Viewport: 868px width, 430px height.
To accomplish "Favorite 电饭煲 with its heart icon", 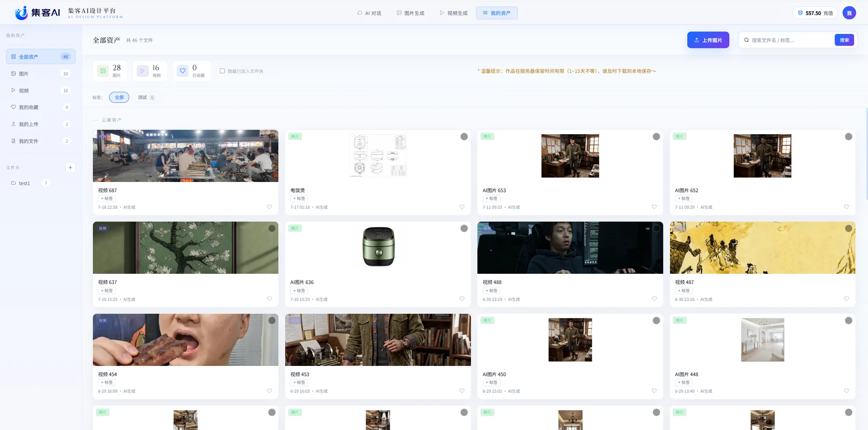I will 462,207.
